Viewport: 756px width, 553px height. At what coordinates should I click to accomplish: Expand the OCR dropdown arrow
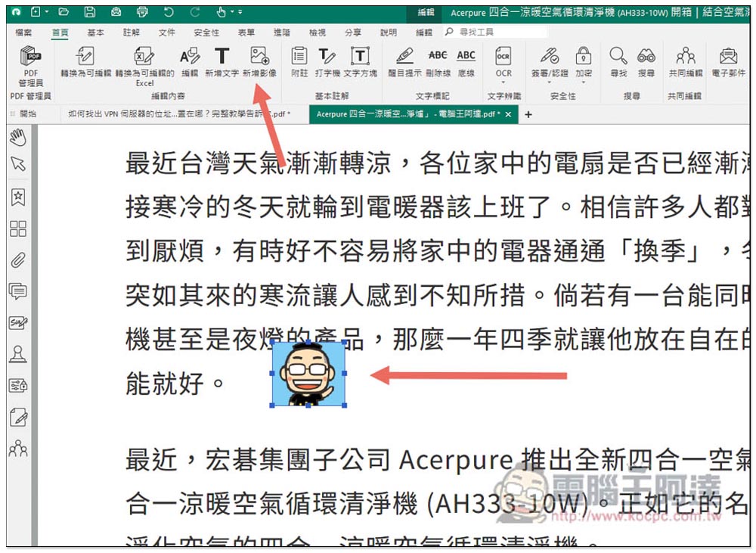tap(503, 82)
